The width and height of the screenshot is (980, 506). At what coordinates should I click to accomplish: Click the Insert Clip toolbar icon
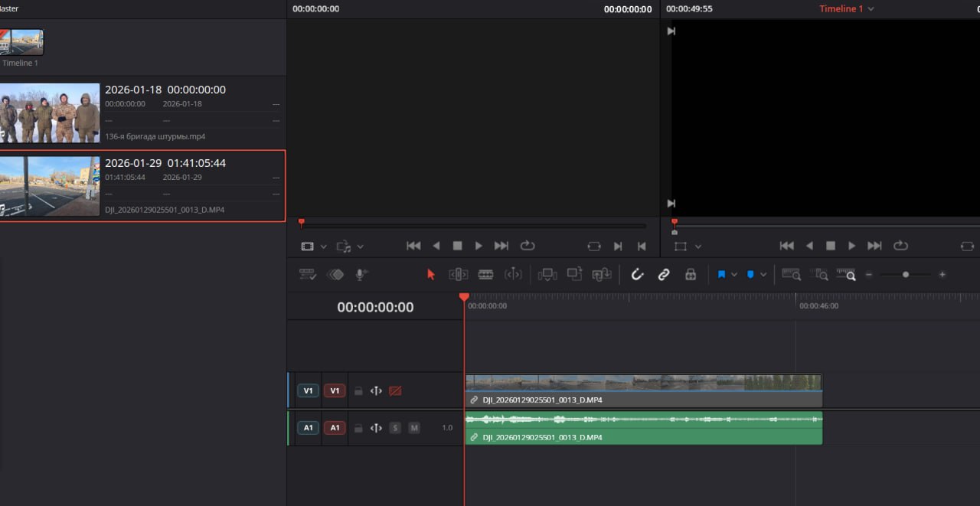pyautogui.click(x=547, y=274)
